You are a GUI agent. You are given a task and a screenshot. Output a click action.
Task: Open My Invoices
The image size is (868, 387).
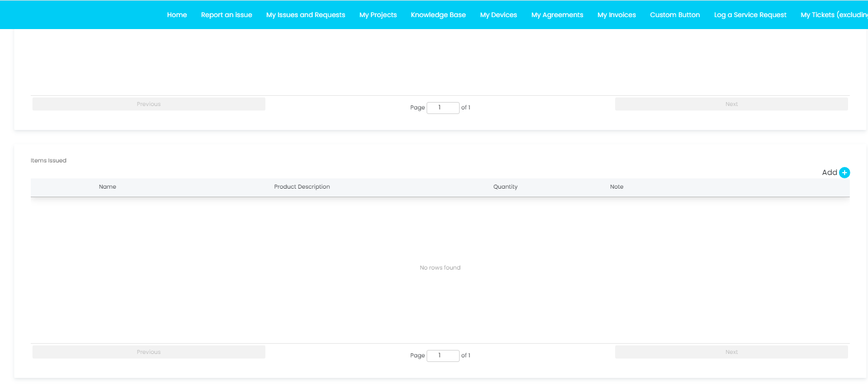(x=616, y=15)
